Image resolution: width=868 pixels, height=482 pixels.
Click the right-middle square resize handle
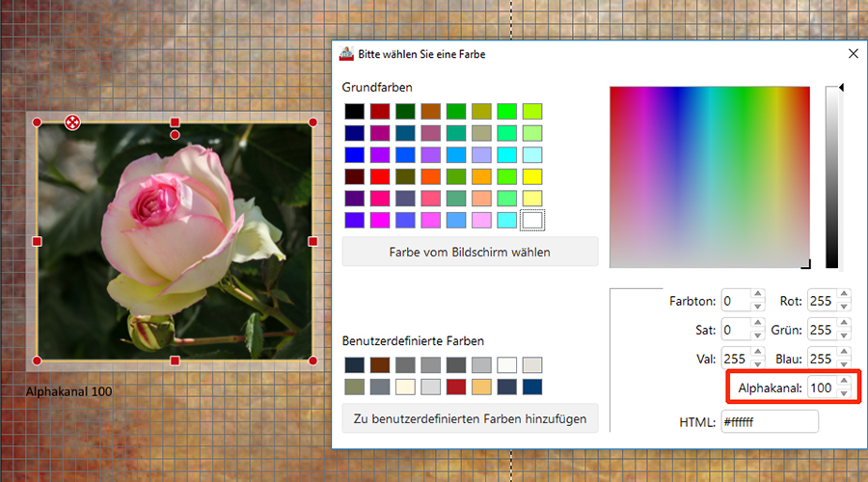312,241
